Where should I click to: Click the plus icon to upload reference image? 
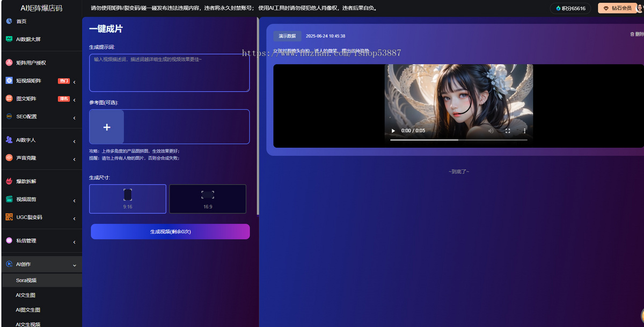[x=106, y=127]
